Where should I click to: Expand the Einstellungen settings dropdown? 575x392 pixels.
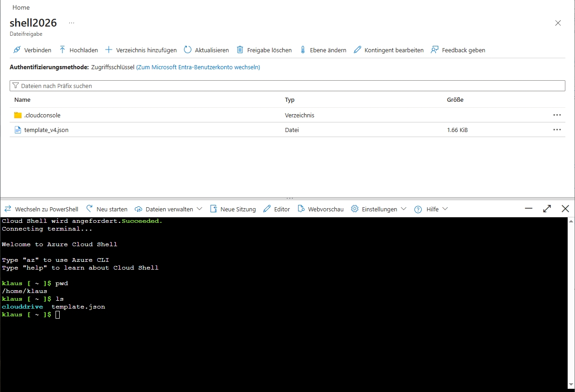(379, 209)
